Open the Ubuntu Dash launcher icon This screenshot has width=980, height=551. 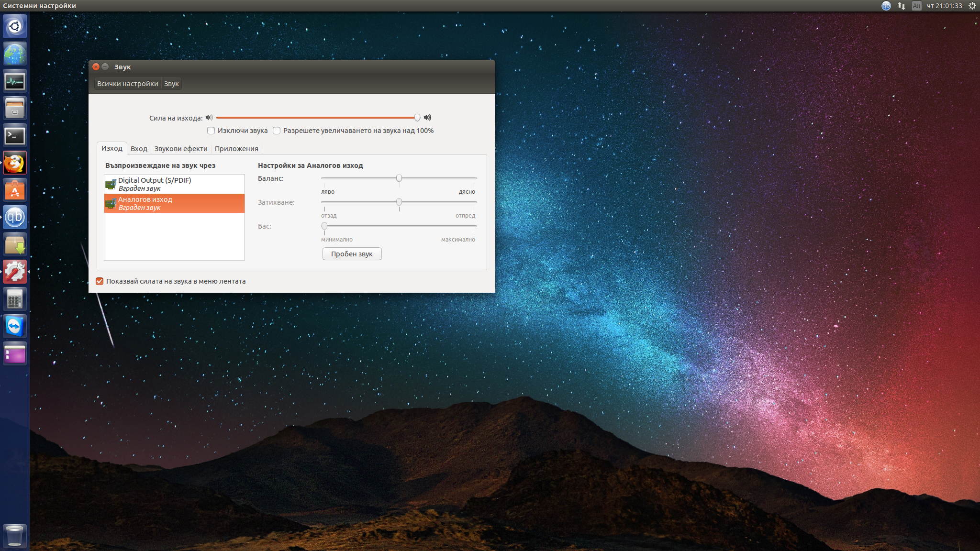point(15,26)
